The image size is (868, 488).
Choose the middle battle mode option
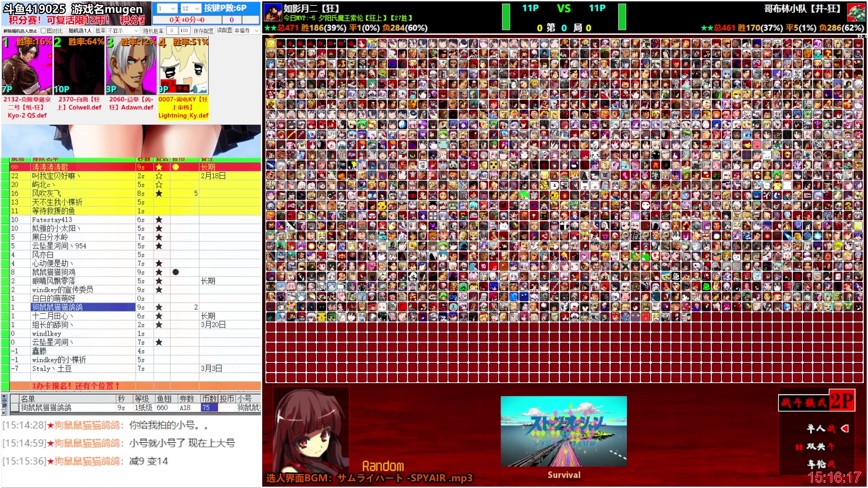tap(820, 446)
